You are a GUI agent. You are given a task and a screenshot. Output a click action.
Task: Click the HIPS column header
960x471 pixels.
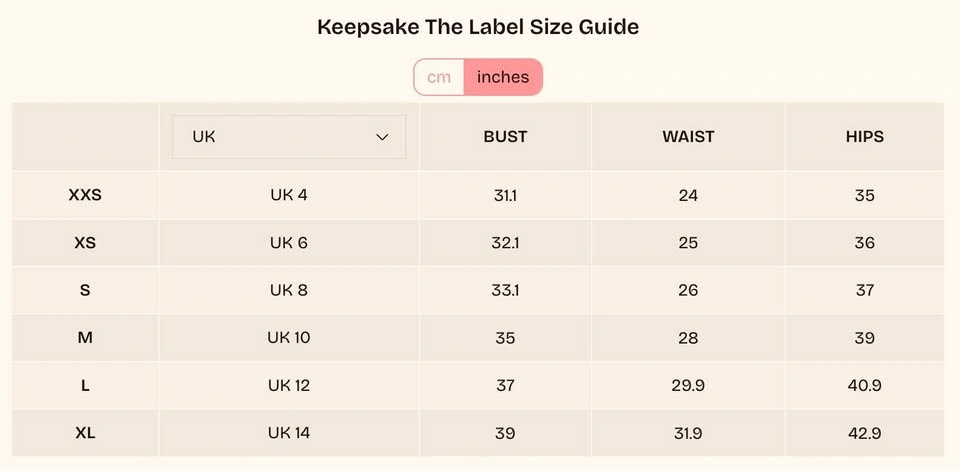click(864, 137)
